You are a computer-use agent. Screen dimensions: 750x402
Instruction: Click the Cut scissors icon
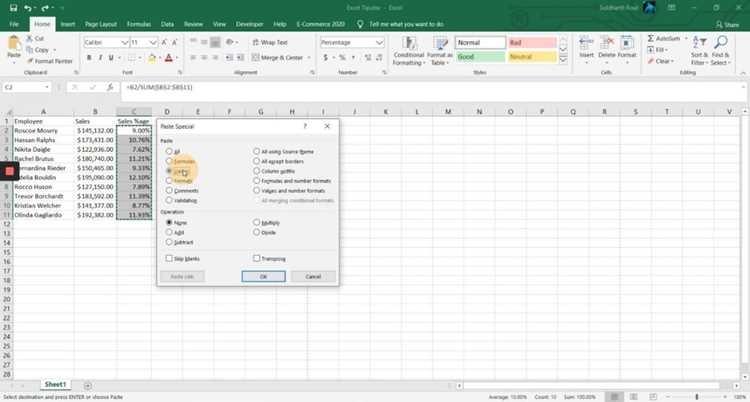click(x=30, y=38)
